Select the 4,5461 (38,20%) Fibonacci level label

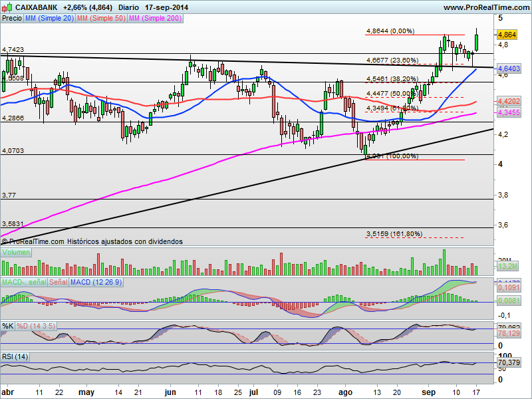392,78
